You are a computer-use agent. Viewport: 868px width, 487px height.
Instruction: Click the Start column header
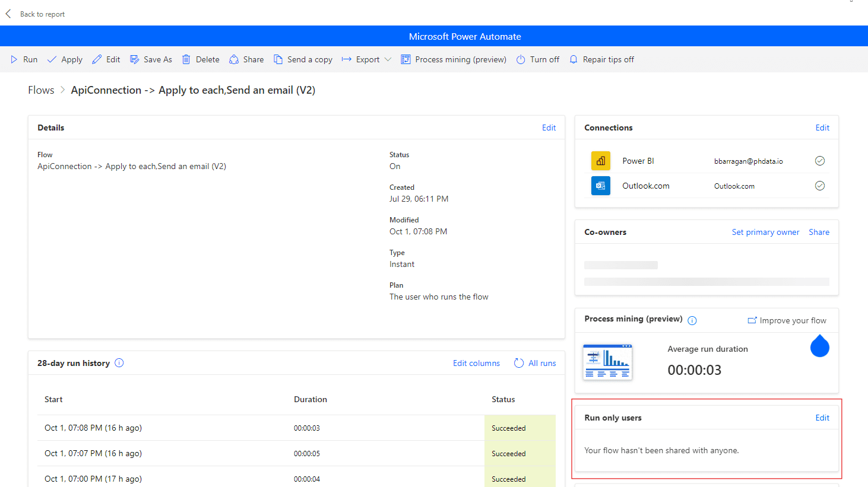point(53,399)
